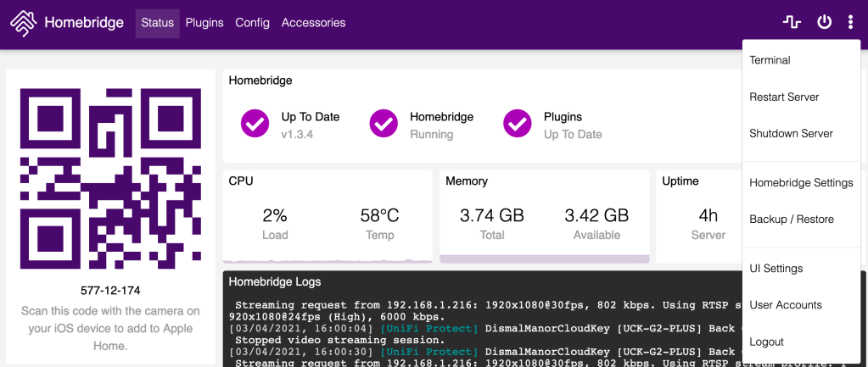Click the power restart icon
The width and height of the screenshot is (868, 367).
824,23
